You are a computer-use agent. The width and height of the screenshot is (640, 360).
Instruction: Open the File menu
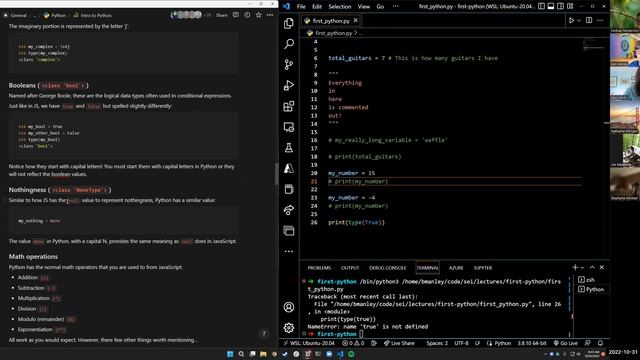click(x=301, y=7)
